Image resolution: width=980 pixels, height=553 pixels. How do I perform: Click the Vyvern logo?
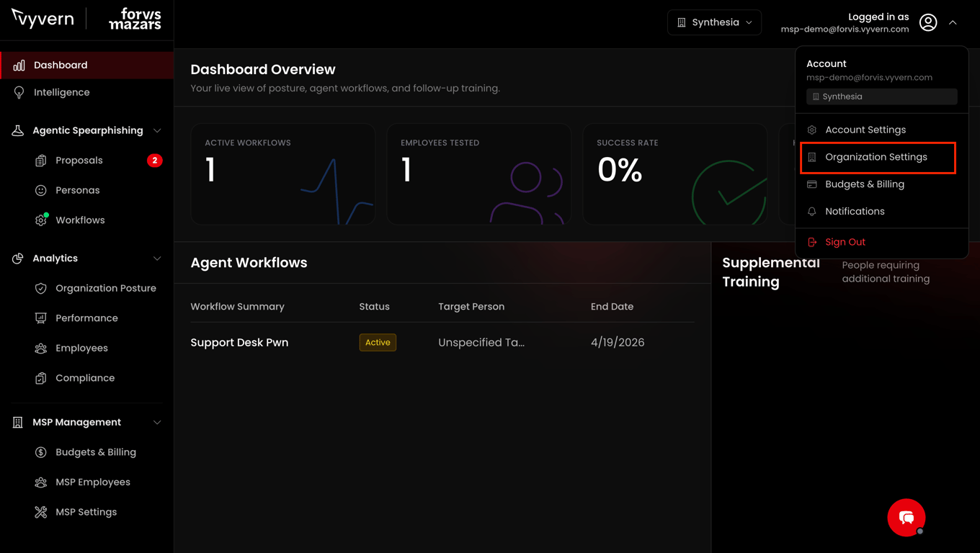tap(43, 19)
